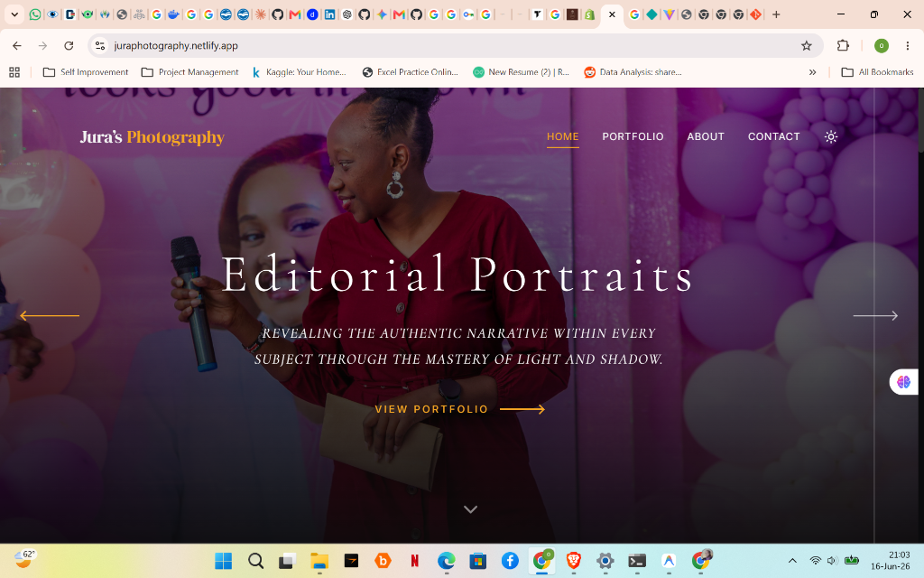Screen dimensions: 924x578
Task: Show hidden system tray icons
Action: (x=792, y=560)
